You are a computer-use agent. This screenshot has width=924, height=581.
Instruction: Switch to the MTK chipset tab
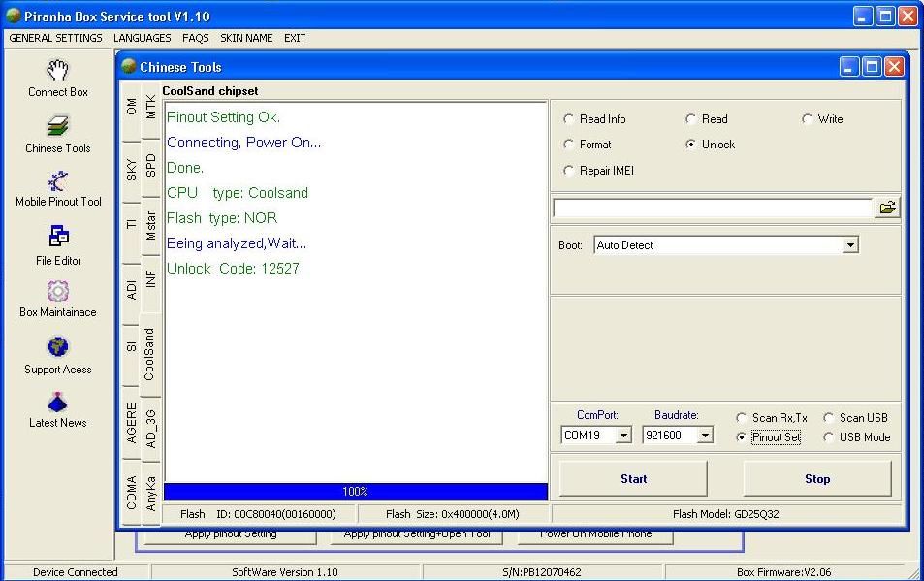[x=151, y=108]
